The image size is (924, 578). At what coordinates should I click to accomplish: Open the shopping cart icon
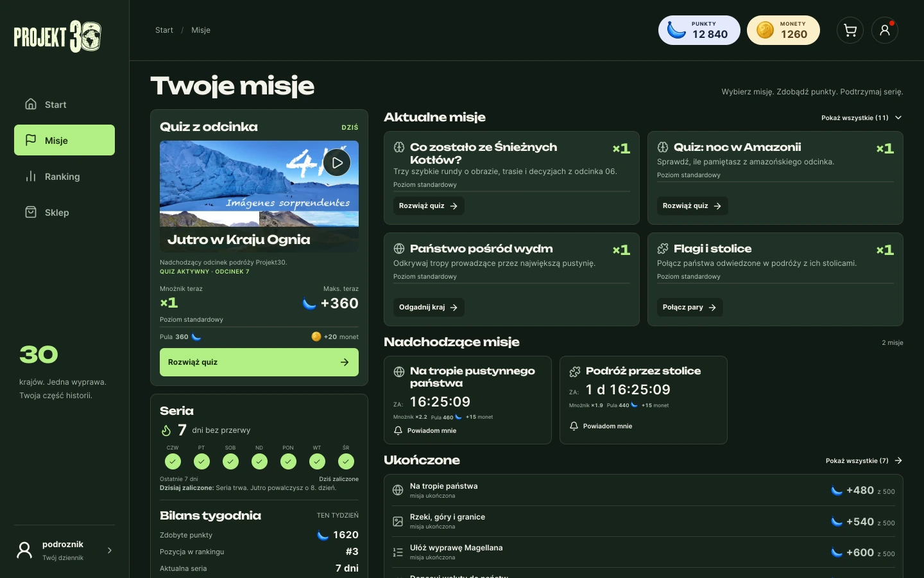[x=850, y=30]
